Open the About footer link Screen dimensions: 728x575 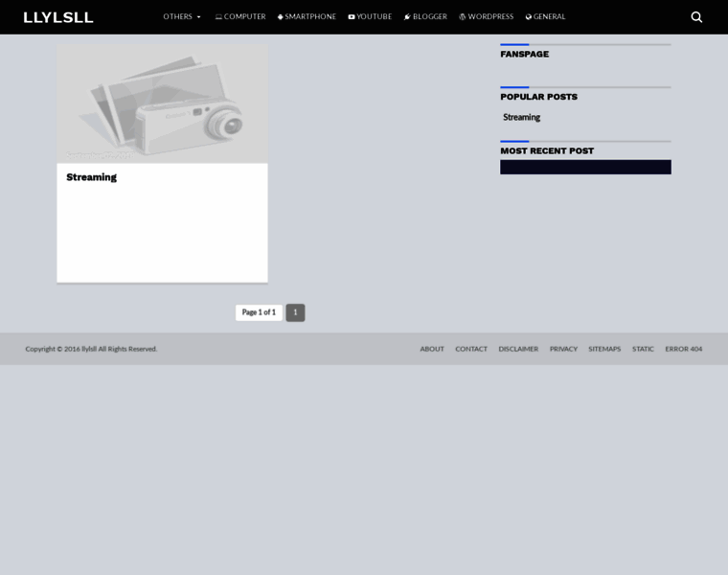[x=432, y=349]
